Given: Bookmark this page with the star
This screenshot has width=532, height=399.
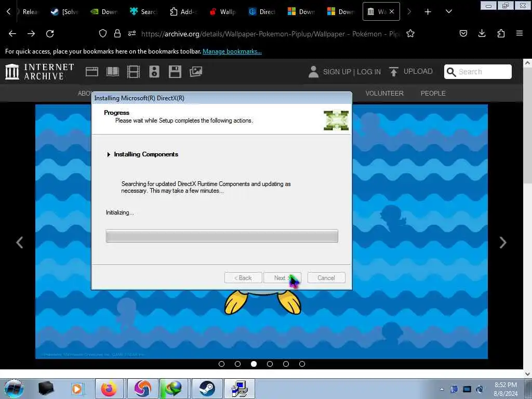Looking at the screenshot, I should 410,33.
